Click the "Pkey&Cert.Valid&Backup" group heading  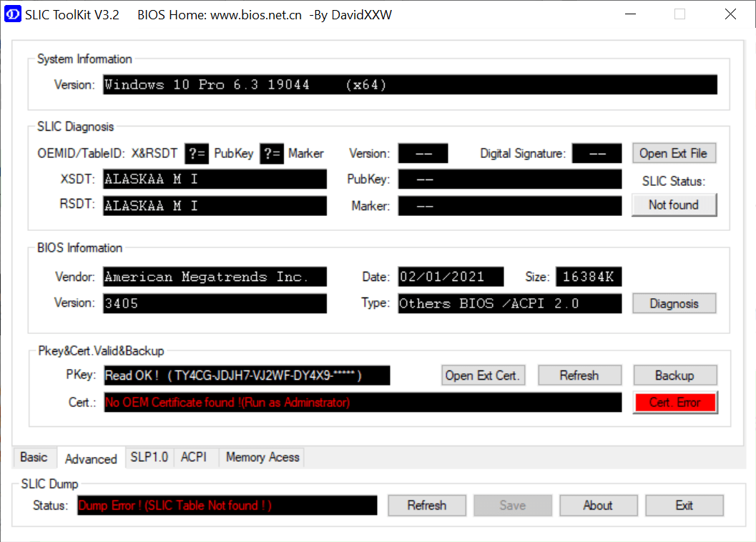[x=101, y=350]
